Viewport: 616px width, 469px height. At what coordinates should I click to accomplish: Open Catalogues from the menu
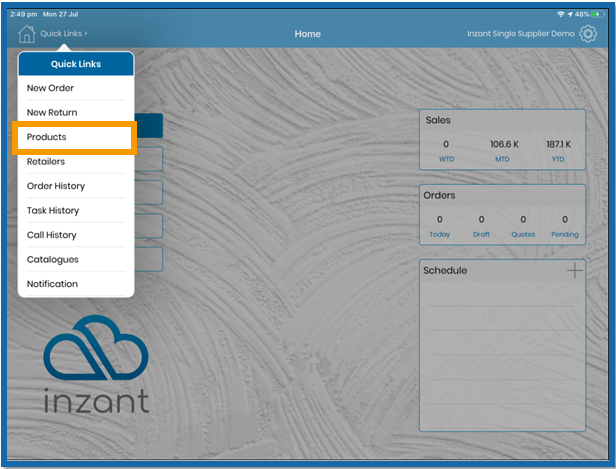76,259
